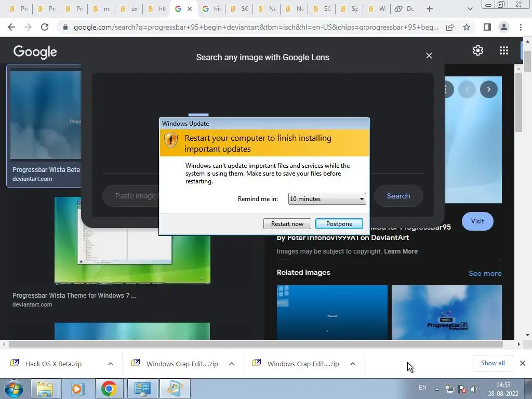Click See more related images

tap(485, 273)
